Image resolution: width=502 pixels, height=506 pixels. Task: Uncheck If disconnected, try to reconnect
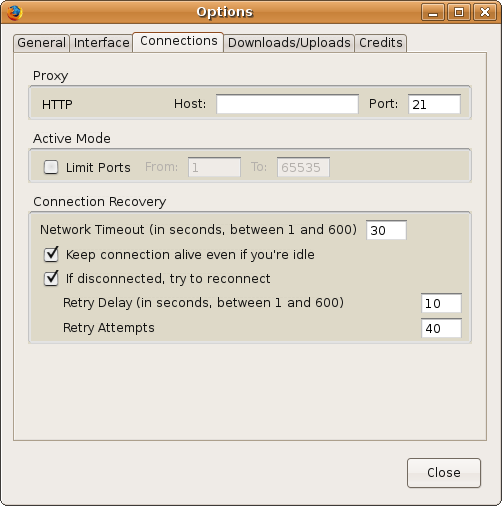[x=51, y=278]
